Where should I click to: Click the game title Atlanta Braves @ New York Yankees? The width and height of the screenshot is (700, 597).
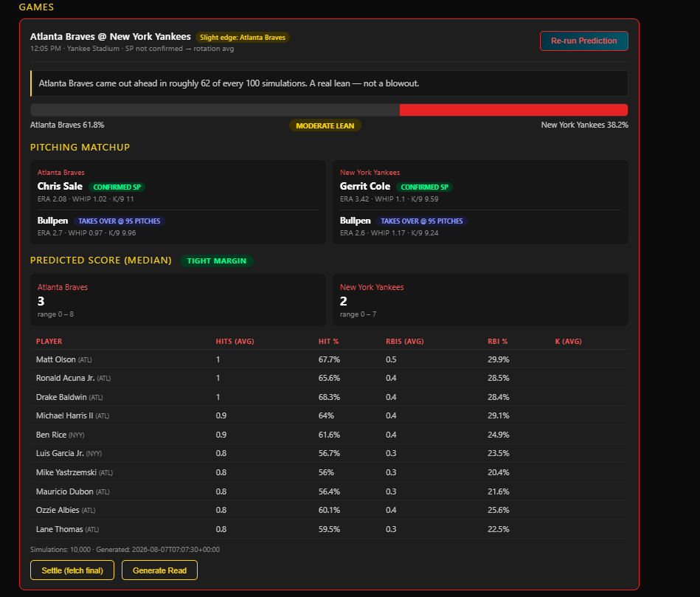pyautogui.click(x=110, y=37)
